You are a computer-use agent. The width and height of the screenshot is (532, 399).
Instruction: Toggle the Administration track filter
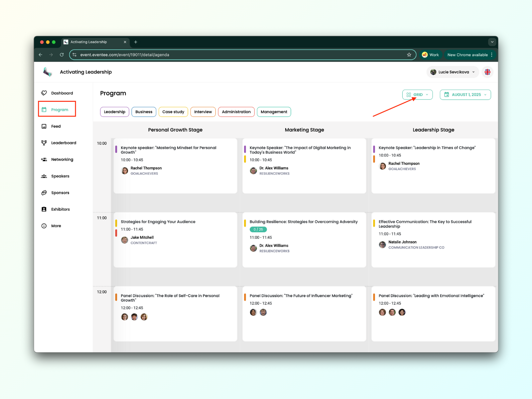236,112
